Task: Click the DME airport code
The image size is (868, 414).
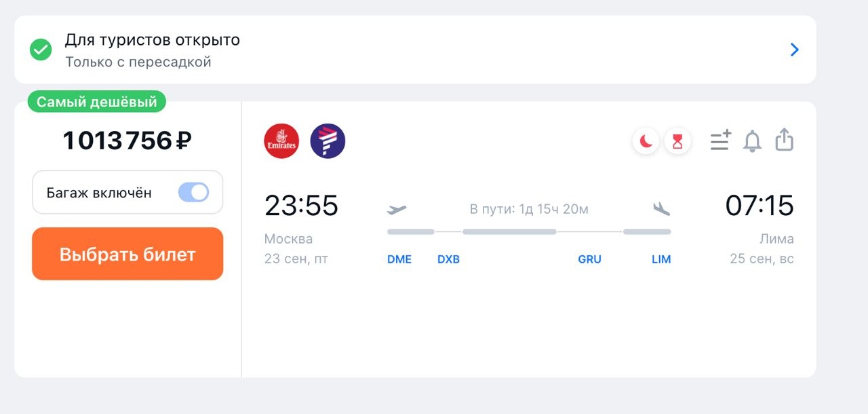Action: pos(399,259)
